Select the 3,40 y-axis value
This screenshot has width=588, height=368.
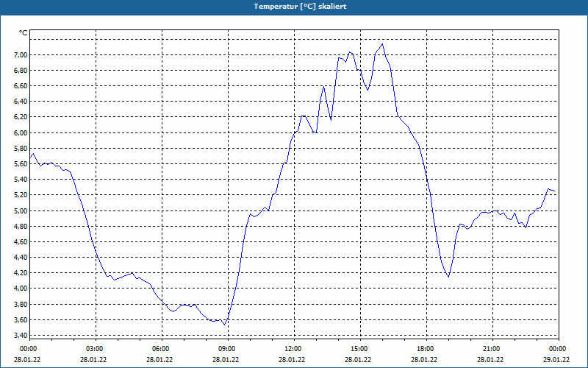tap(21, 336)
